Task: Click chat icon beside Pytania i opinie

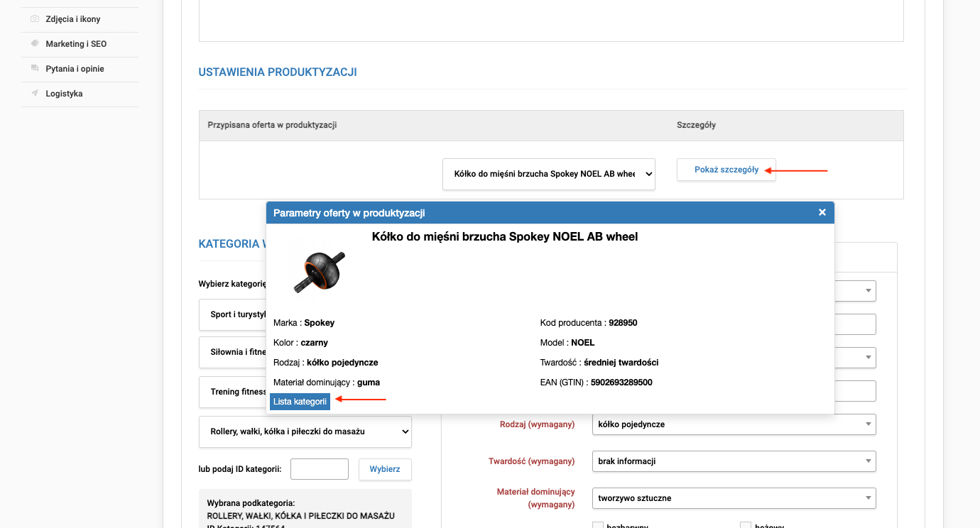Action: pyautogui.click(x=35, y=69)
